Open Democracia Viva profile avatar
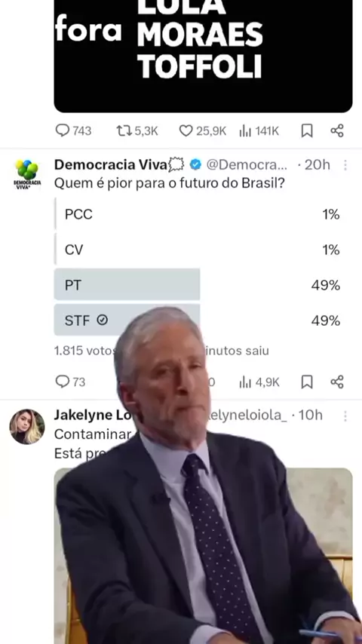The height and width of the screenshot is (644, 362). [x=27, y=174]
